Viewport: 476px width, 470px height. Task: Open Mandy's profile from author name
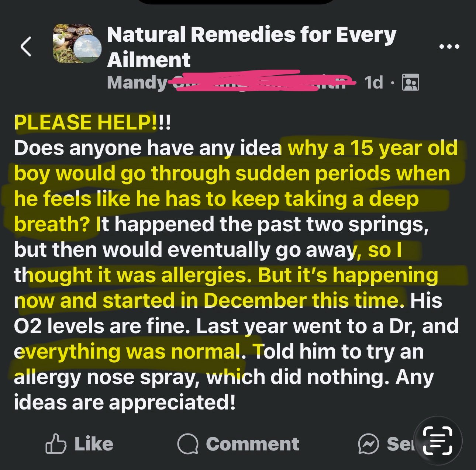pyautogui.click(x=137, y=83)
